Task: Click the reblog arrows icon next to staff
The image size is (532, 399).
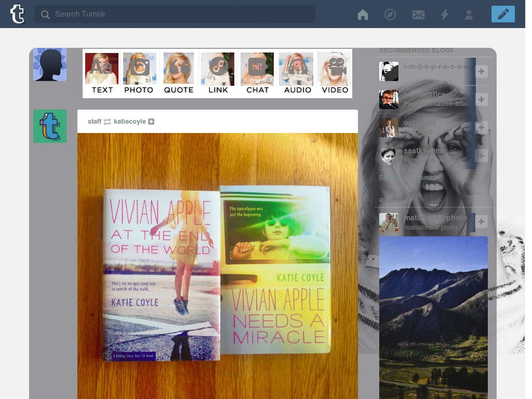Action: coord(107,122)
